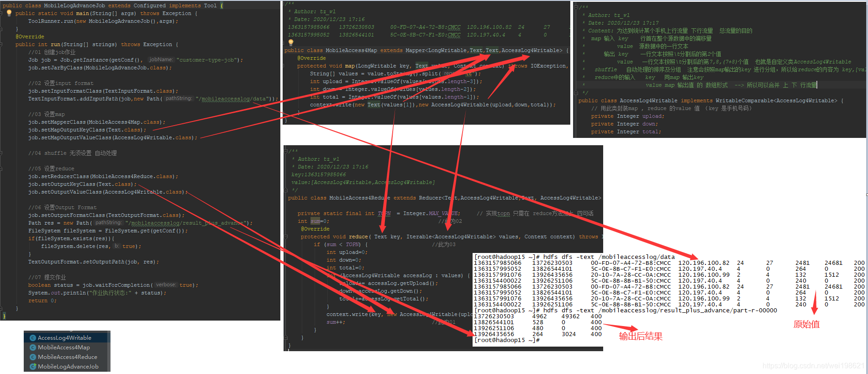Click ToolRunner.run call in main
The image size is (868, 374).
coord(103,21)
